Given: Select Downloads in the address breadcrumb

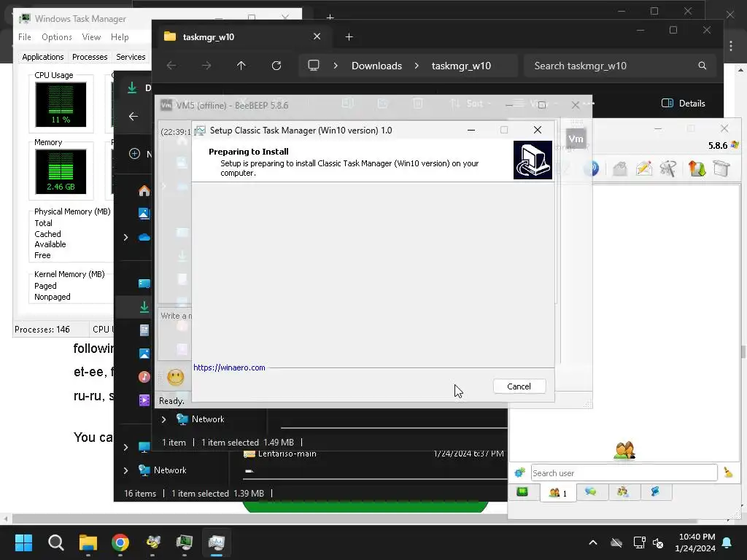Looking at the screenshot, I should click(x=377, y=66).
